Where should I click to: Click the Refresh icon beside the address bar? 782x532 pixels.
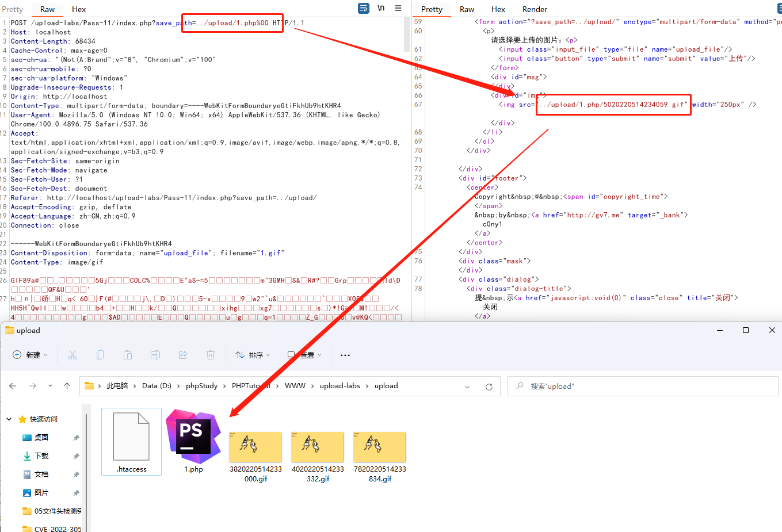click(489, 386)
